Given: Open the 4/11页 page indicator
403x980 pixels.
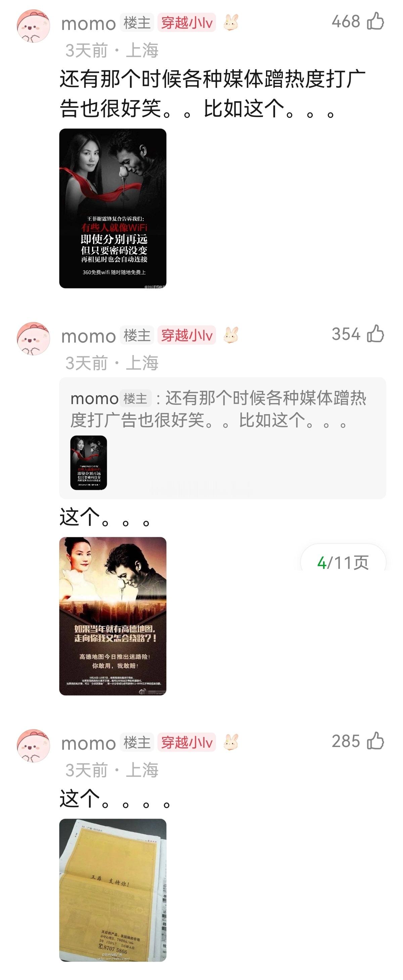Looking at the screenshot, I should tap(343, 562).
